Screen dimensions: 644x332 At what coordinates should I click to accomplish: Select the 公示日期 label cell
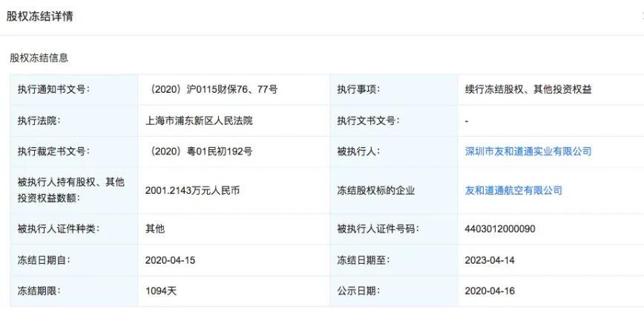394,291
